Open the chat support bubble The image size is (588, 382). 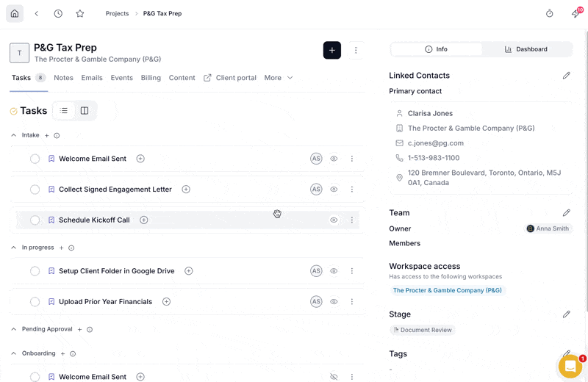pos(570,366)
